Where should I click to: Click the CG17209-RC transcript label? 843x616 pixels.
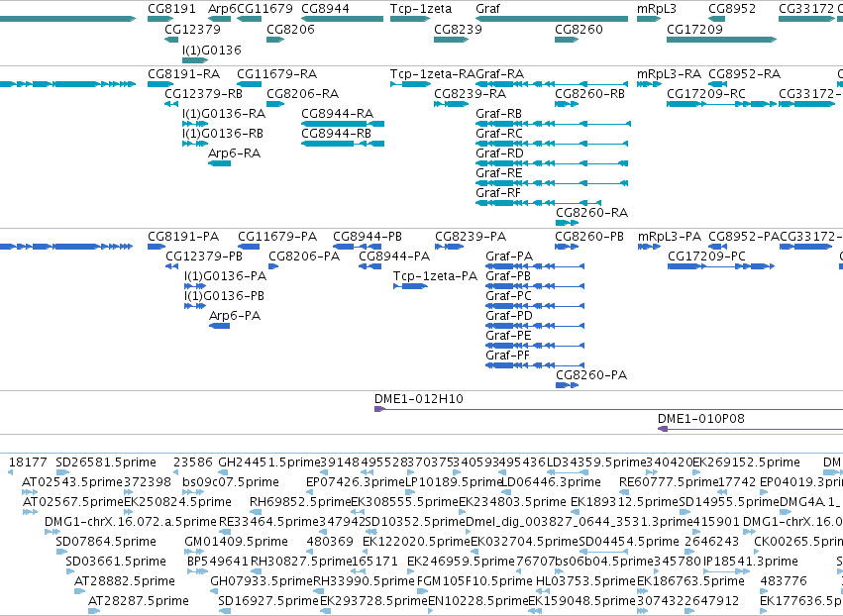pyautogui.click(x=706, y=93)
